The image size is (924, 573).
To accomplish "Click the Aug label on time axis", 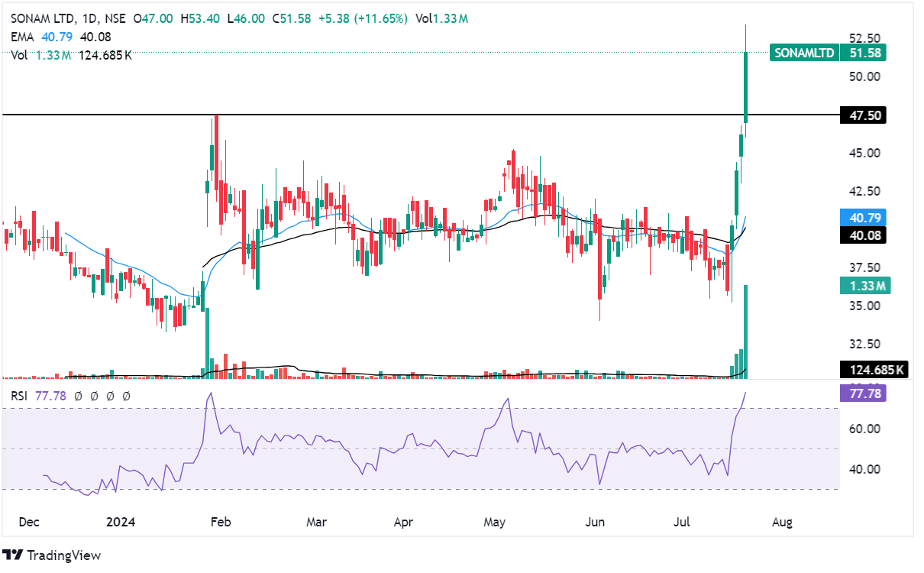I will (782, 523).
